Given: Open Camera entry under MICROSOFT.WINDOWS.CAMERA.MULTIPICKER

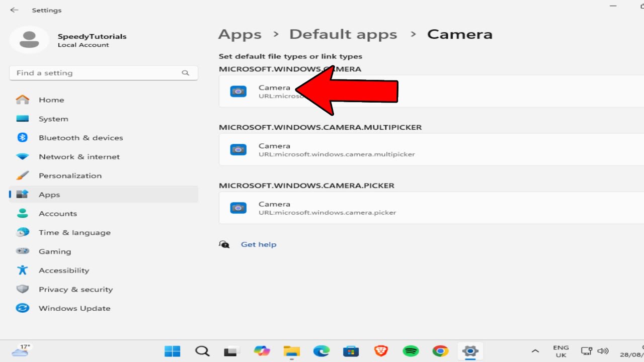Looking at the screenshot, I should coord(431,149).
